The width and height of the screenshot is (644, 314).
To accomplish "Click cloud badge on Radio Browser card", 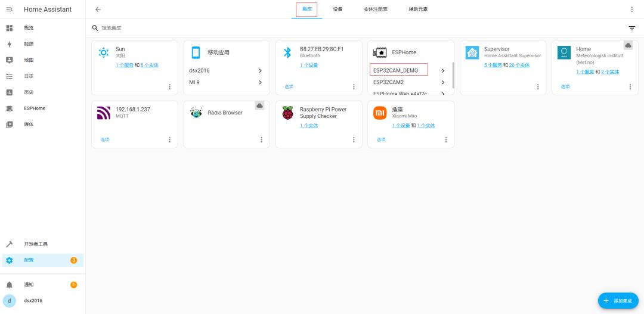I will tap(259, 106).
